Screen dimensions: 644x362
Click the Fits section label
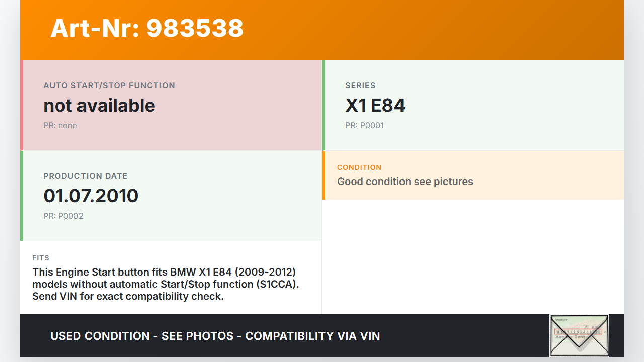pos(41,258)
